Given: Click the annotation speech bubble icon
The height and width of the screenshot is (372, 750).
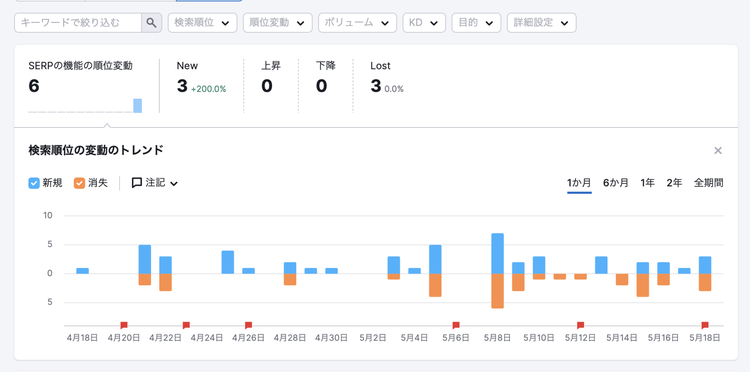Looking at the screenshot, I should pyautogui.click(x=137, y=183).
